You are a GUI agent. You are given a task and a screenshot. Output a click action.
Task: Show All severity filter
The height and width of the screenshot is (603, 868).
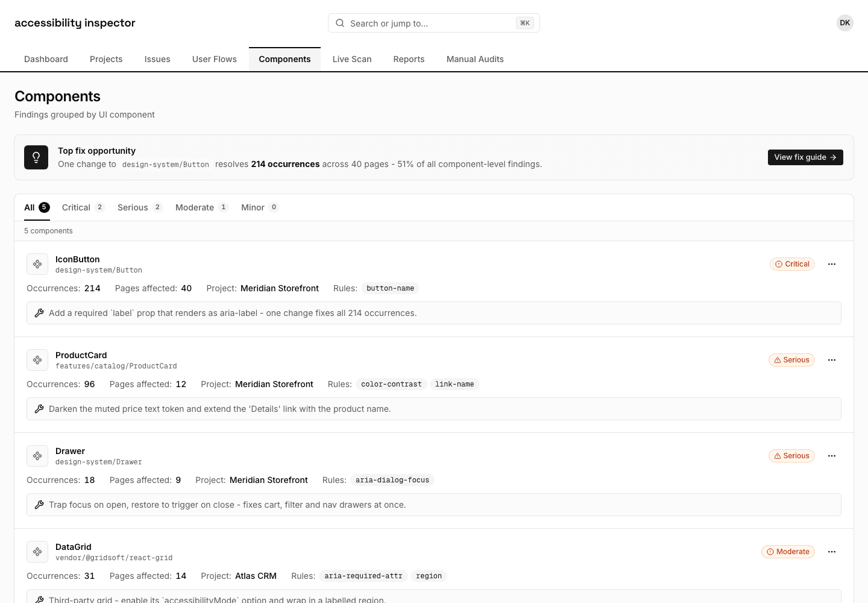37,207
